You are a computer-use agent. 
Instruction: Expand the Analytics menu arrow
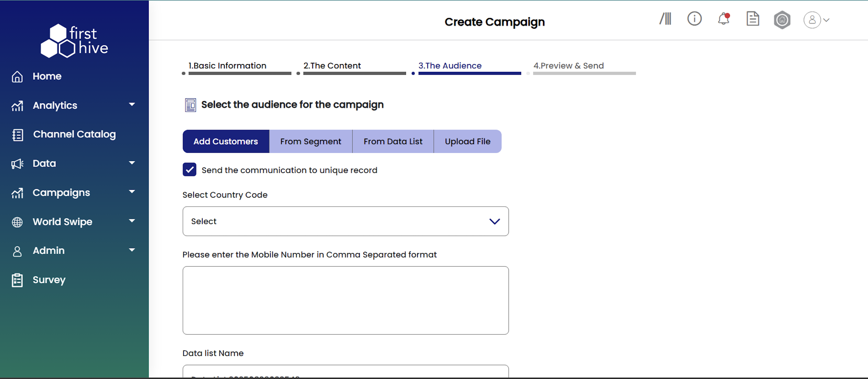click(x=132, y=105)
